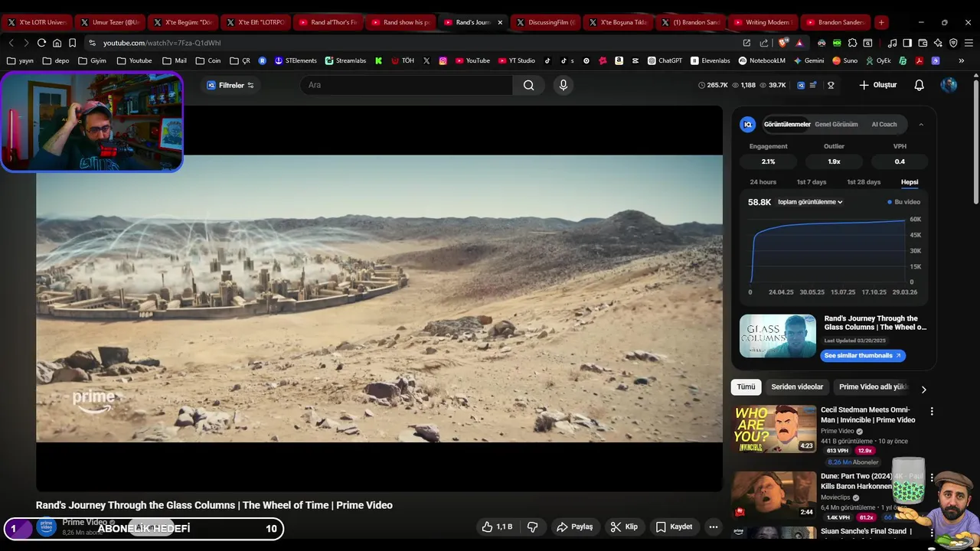Select the 1st 28 days range

point(864,182)
